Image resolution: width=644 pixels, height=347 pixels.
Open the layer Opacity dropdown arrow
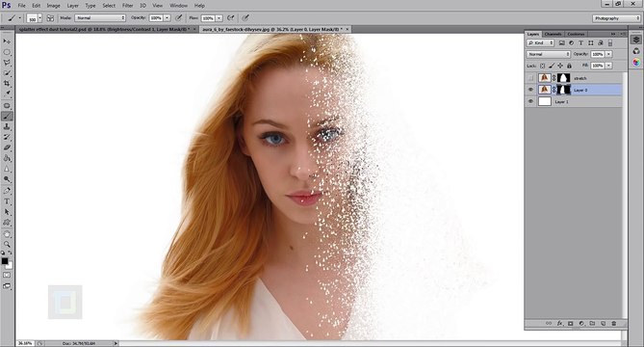coord(608,54)
